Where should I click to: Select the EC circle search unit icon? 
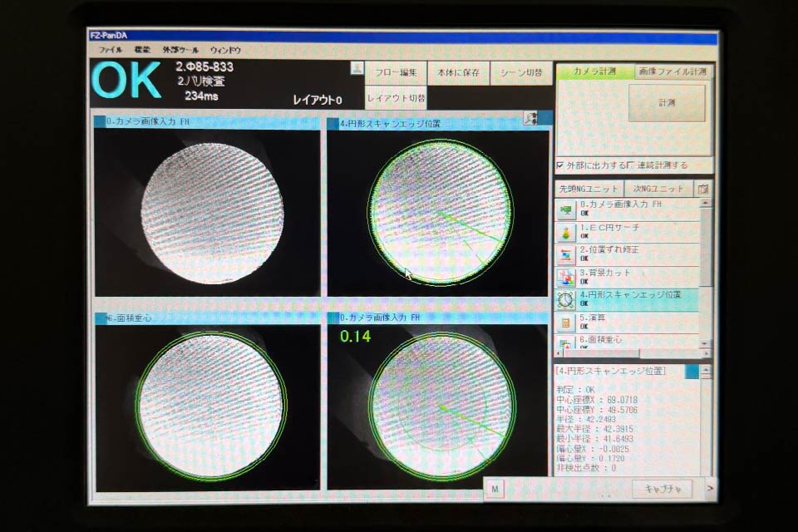pyautogui.click(x=567, y=232)
